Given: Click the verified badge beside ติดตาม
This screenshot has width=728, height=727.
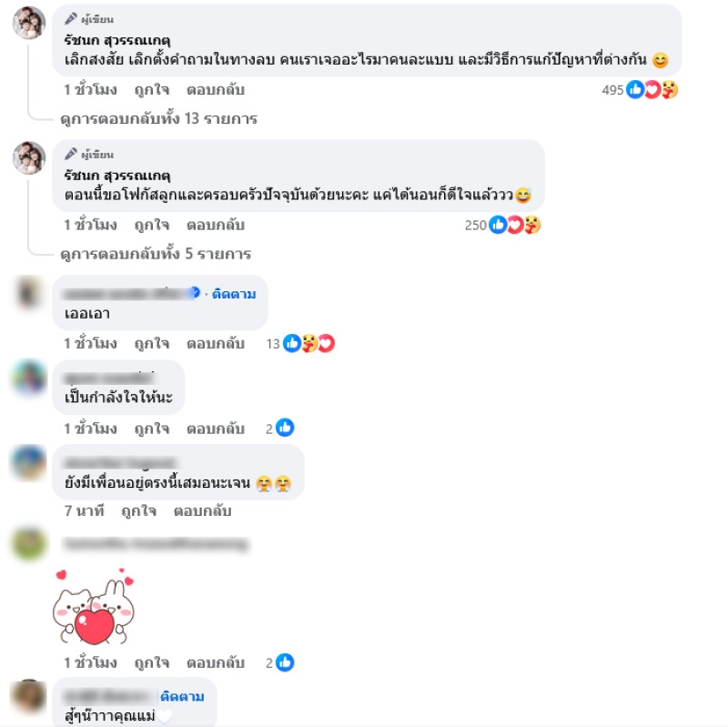Looking at the screenshot, I should pos(195,292).
